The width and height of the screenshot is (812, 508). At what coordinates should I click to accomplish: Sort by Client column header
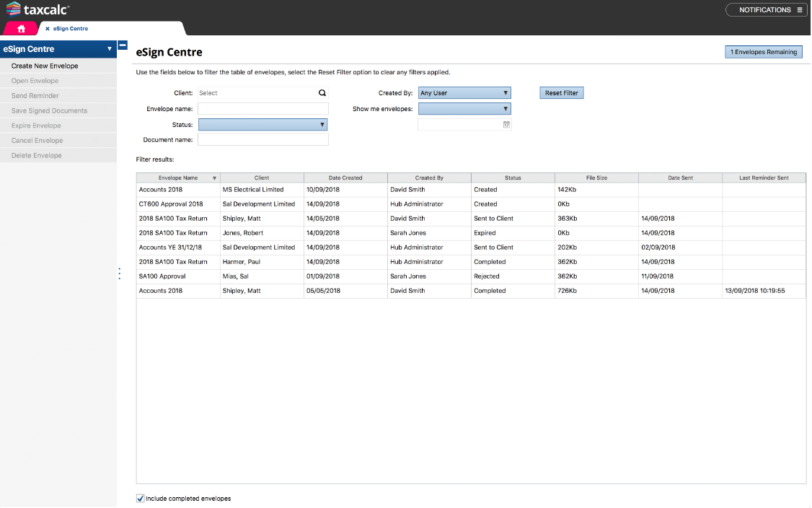[x=262, y=178]
